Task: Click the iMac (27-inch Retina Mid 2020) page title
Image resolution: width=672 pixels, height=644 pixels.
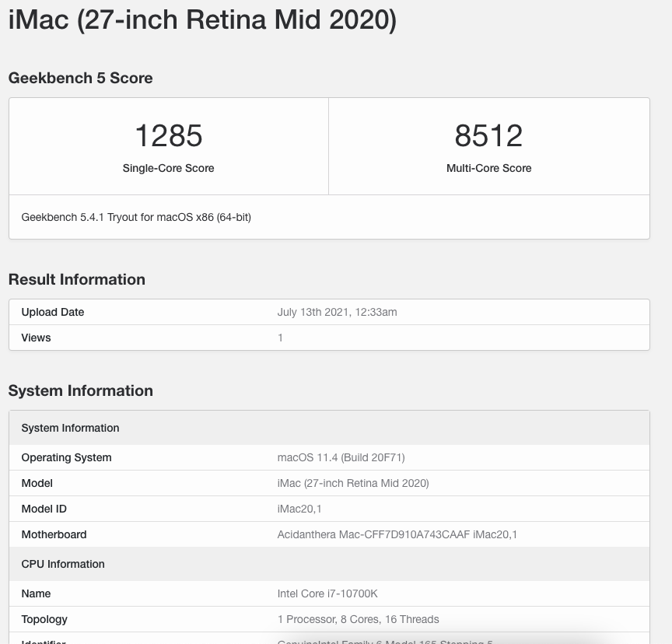Action: coord(202,19)
